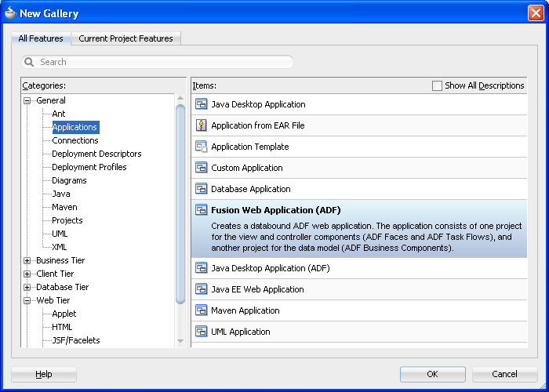Viewport: 549px width, 392px height.
Task: Click the Java Desktop Application icon
Action: point(202,104)
